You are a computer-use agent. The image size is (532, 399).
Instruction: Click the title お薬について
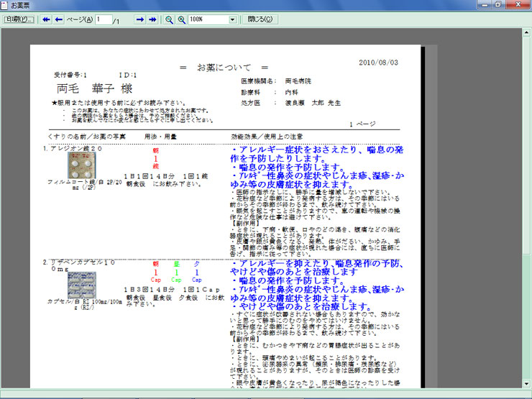224,68
